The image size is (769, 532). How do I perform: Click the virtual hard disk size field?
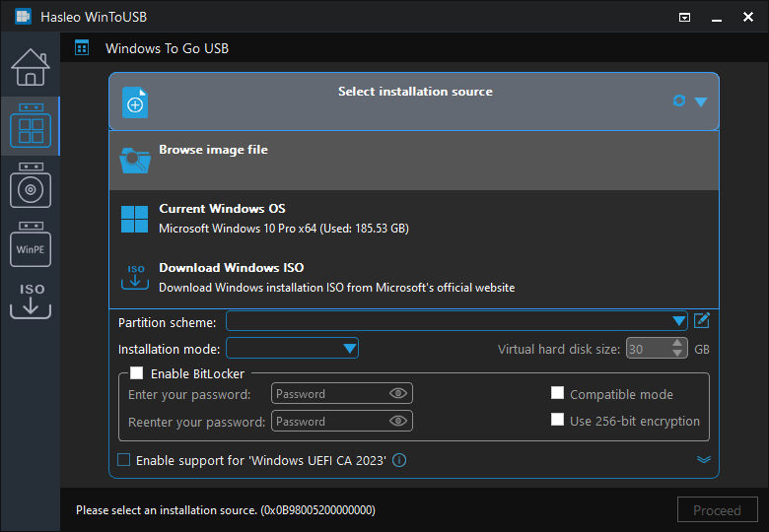click(x=649, y=349)
